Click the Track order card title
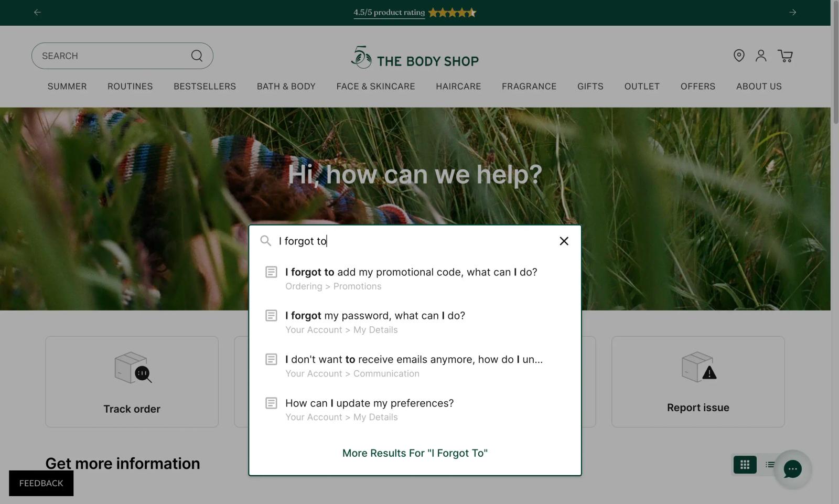 (x=132, y=409)
